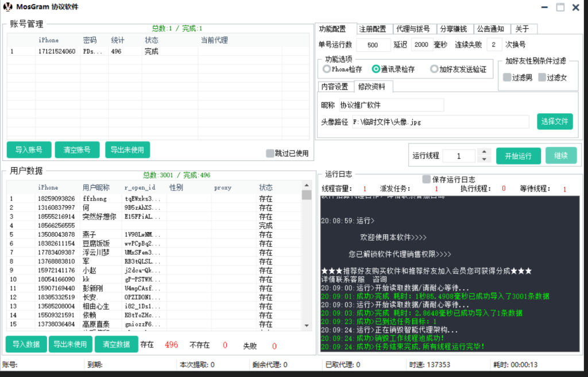Toggle the 跳过已使用 checkbox
This screenshot has width=588, height=377.
click(x=270, y=153)
